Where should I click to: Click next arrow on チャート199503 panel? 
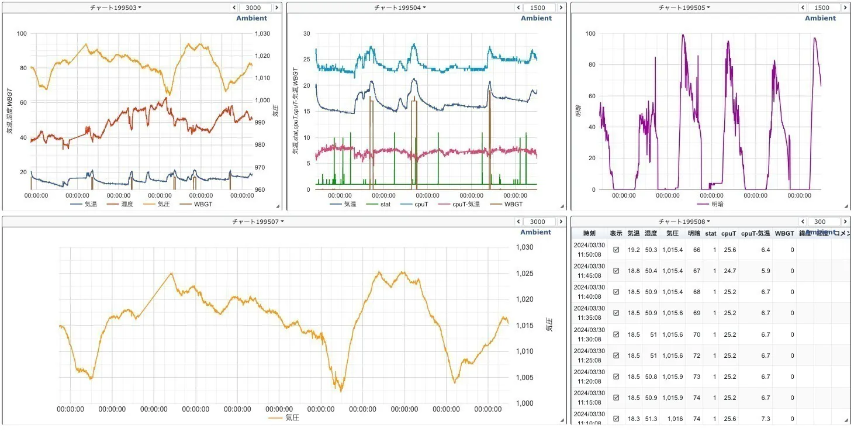pos(277,8)
